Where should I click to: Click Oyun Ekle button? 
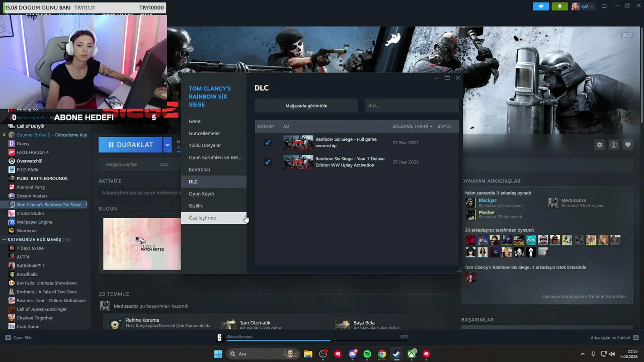click(x=19, y=337)
